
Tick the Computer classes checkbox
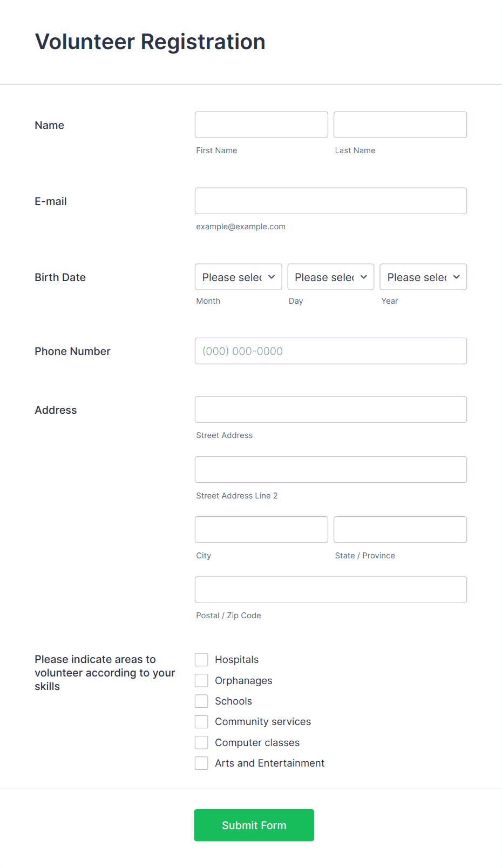201,742
